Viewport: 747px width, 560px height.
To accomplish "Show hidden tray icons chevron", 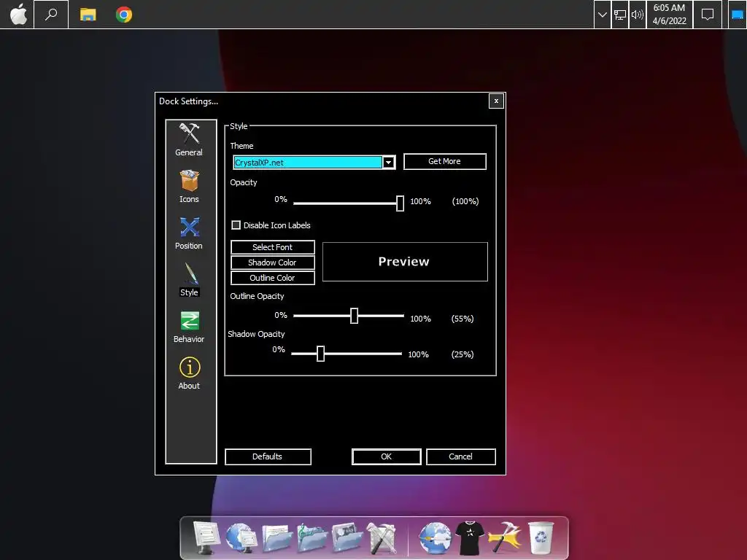I will tap(602, 15).
